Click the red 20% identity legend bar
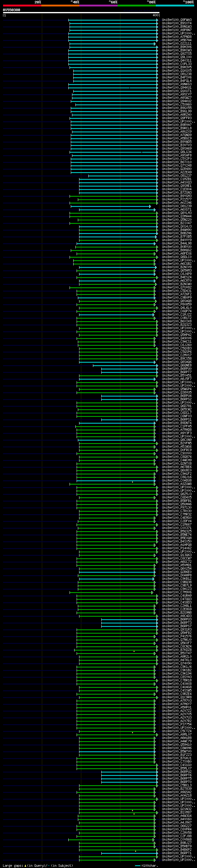 click(22, 6)
